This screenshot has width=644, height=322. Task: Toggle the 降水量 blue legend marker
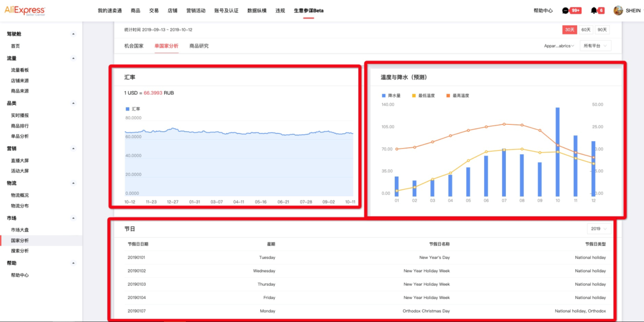384,96
